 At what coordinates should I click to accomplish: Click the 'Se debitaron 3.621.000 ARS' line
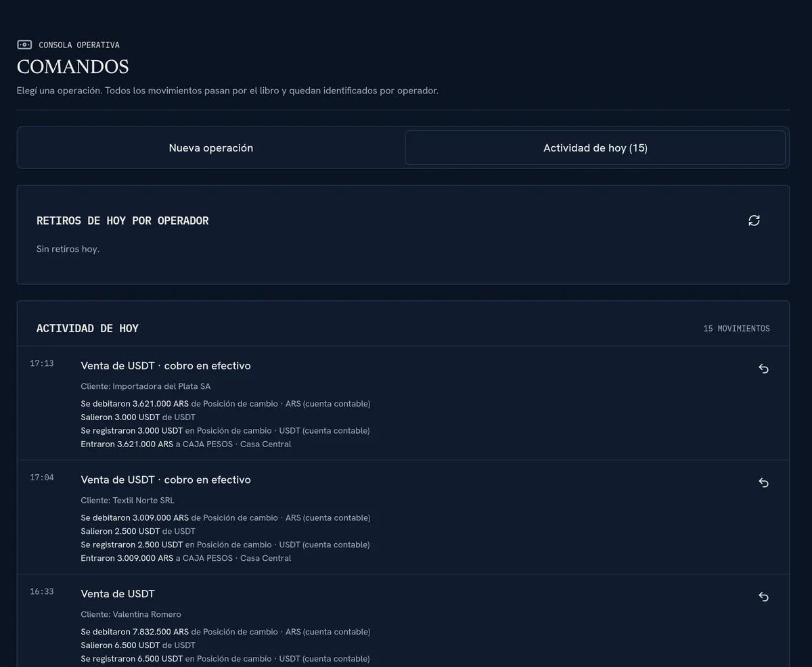pos(225,404)
